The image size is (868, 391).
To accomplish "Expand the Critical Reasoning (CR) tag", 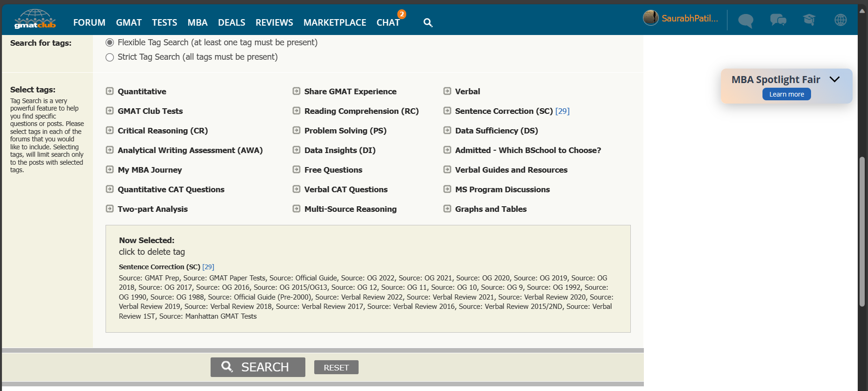I will 110,131.
